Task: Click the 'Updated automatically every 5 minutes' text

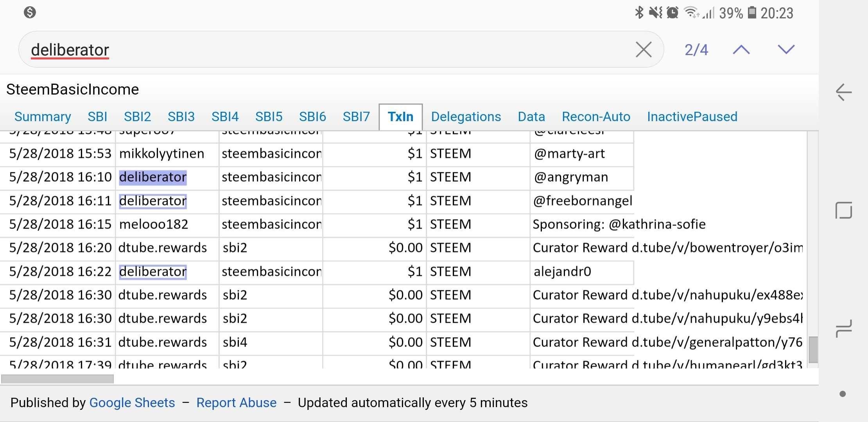Action: point(412,402)
